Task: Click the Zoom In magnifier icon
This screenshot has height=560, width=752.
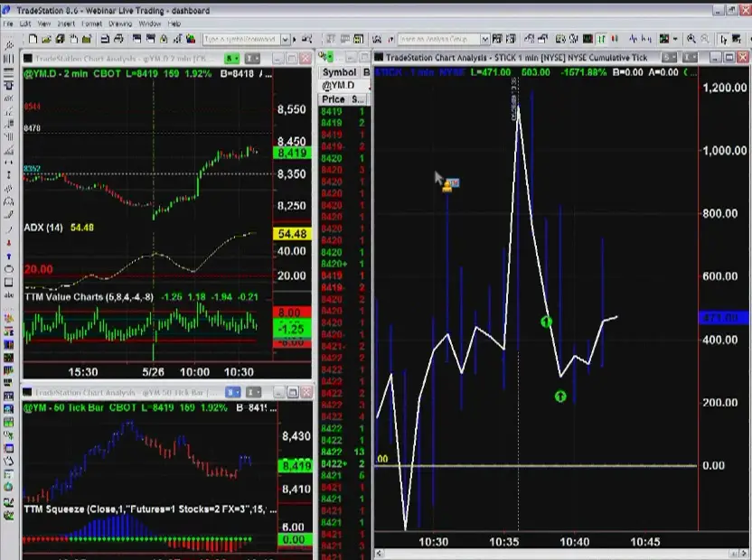Action: [x=691, y=39]
